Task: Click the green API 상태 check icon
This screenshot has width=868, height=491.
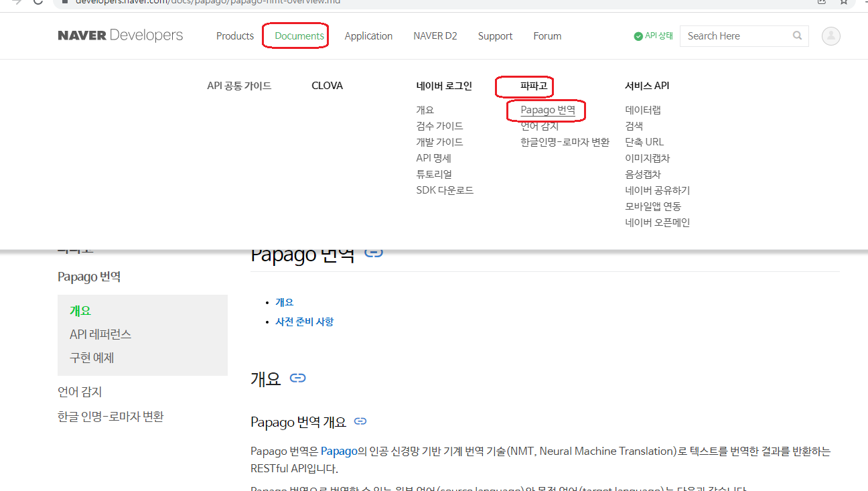Action: pos(638,36)
